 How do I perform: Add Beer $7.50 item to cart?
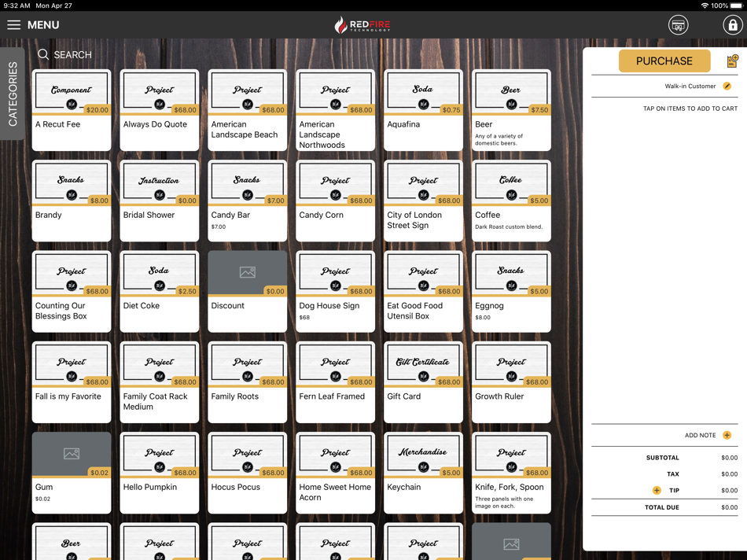(511, 110)
